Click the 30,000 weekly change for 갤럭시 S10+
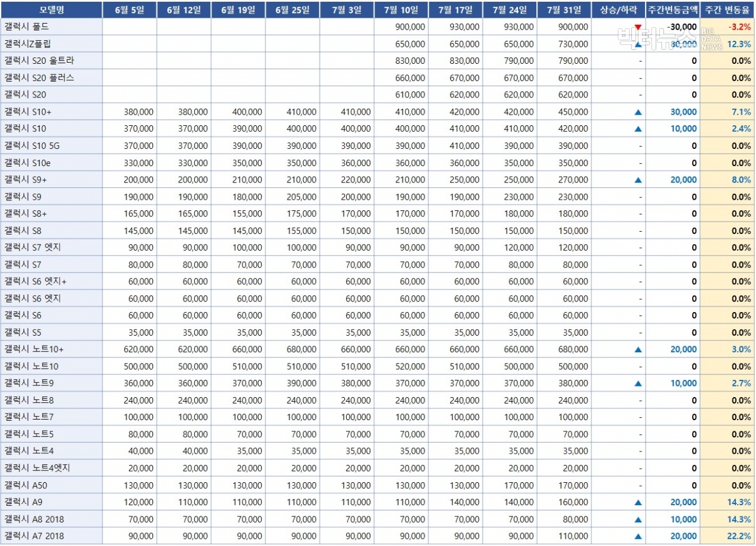756x546 pixels. pyautogui.click(x=684, y=112)
